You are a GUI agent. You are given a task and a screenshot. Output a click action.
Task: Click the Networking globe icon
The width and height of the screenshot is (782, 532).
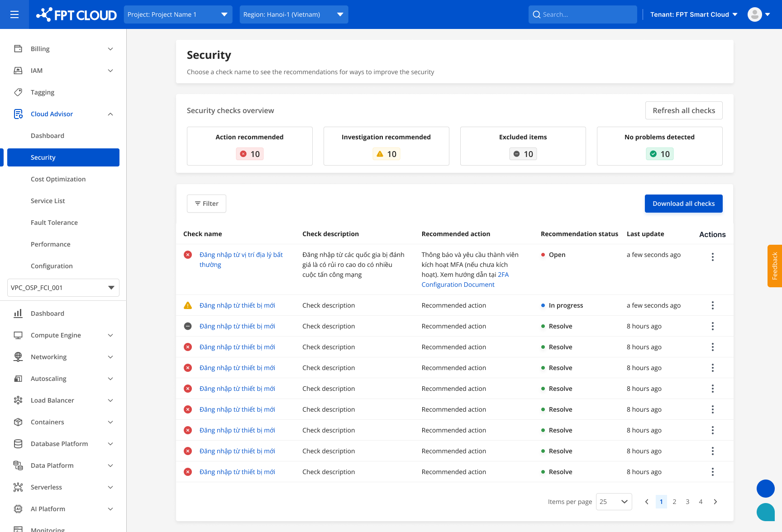pyautogui.click(x=18, y=357)
